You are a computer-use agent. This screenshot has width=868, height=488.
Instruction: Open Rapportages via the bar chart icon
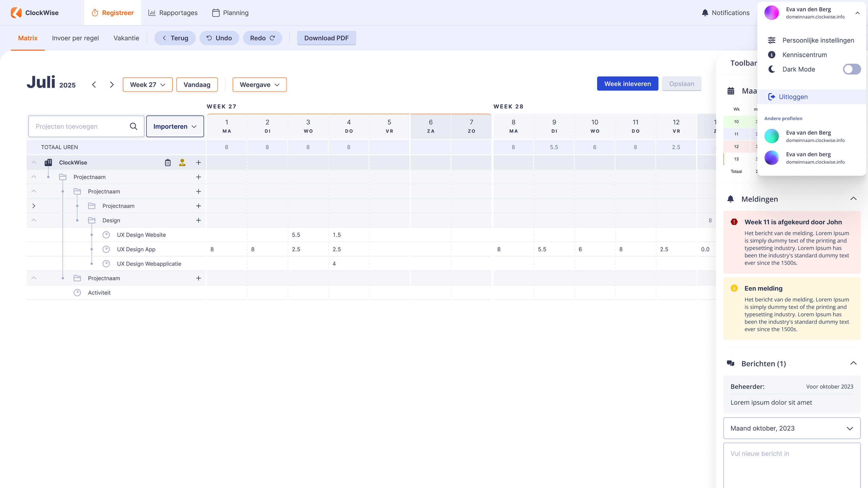point(152,12)
